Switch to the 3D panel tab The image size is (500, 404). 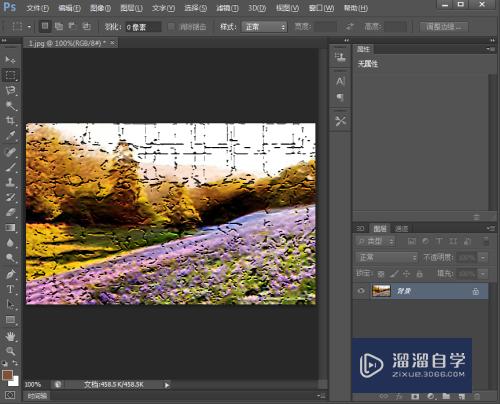click(x=361, y=229)
